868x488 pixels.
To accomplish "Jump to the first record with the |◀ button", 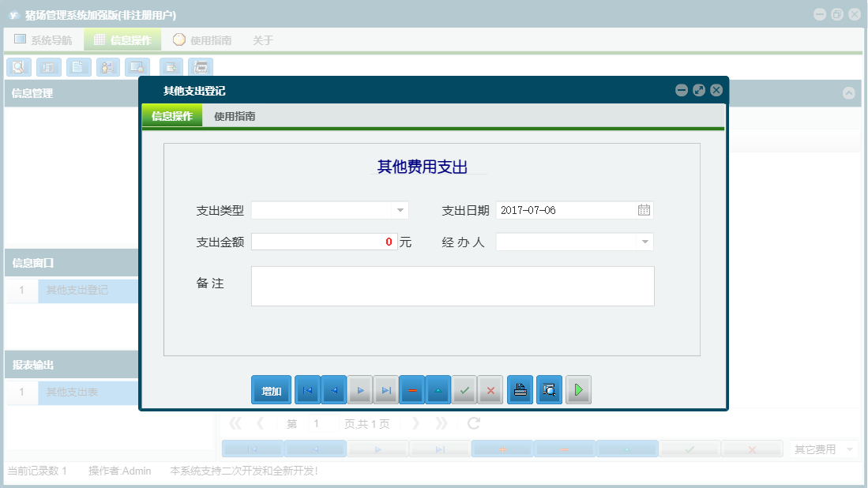I will pyautogui.click(x=306, y=389).
